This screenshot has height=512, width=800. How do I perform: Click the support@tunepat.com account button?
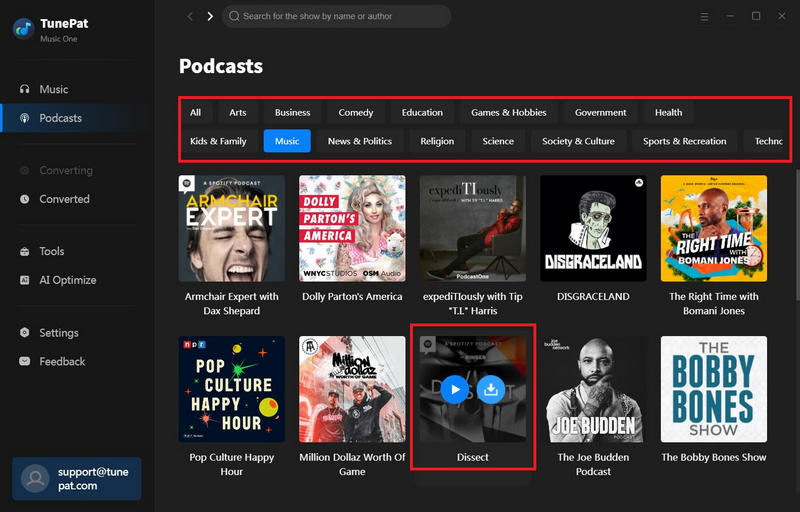coord(76,478)
